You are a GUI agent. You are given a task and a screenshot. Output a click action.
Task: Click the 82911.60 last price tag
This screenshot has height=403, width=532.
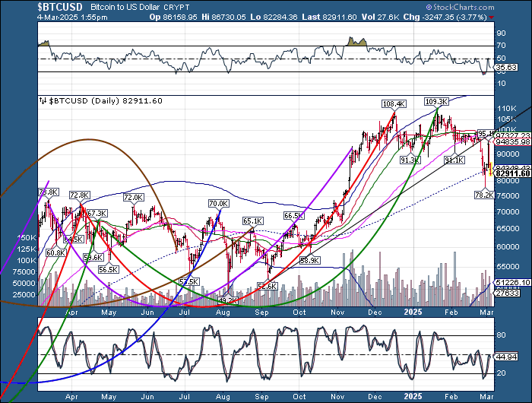(511, 174)
